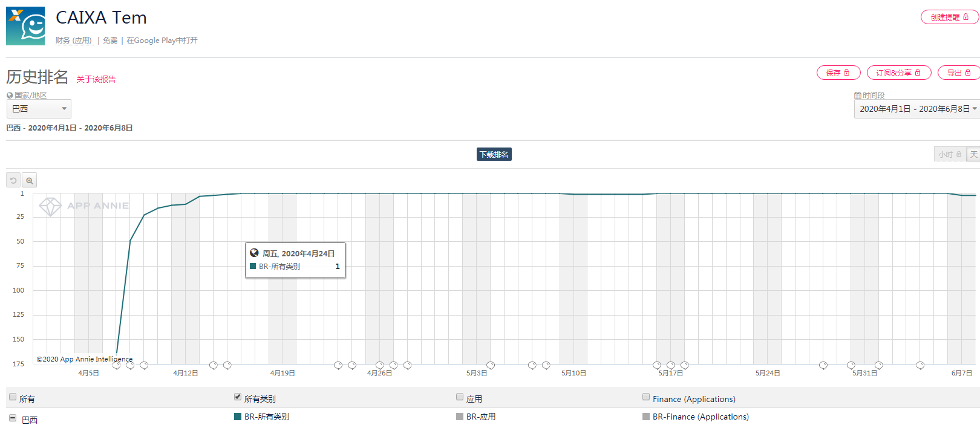
Task: Open the 关于该报告 link
Action: pos(96,79)
